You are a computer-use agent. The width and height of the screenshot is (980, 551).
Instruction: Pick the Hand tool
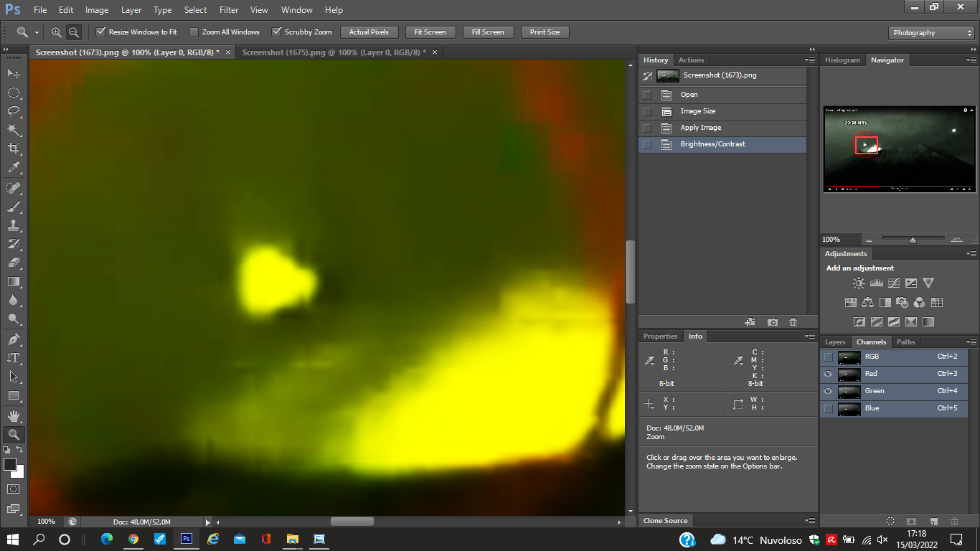click(x=14, y=415)
